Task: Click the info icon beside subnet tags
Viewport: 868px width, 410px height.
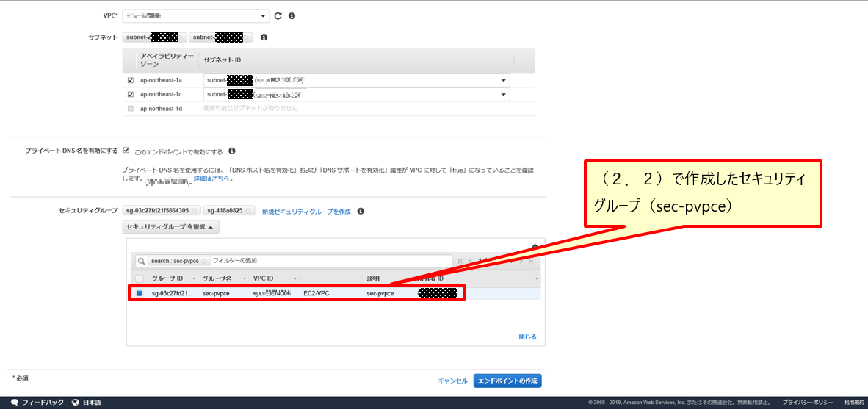Action: tap(264, 37)
